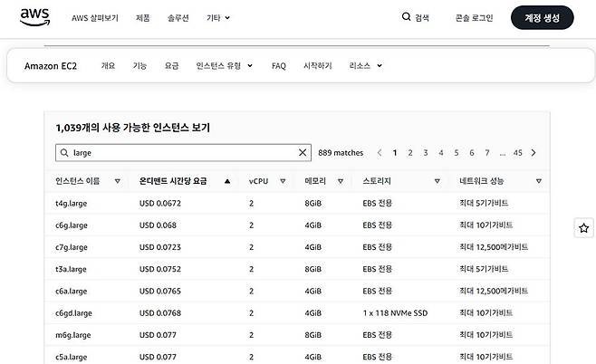Go to page 2 of results
Viewport: 596px width, 364px height.
410,153
